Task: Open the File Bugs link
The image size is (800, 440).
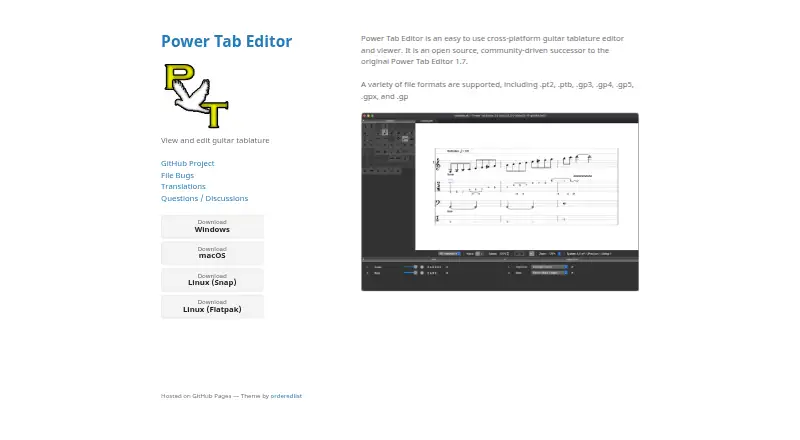Action: tap(177, 175)
